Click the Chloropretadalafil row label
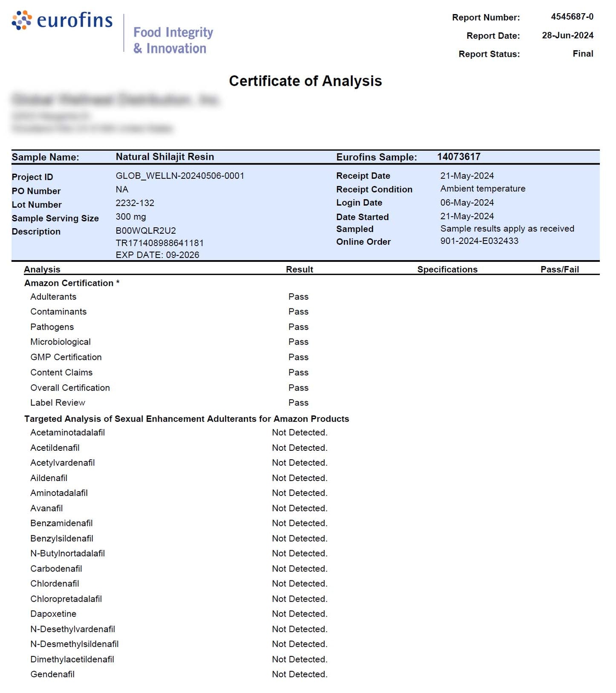Viewport: 616px width, 693px height. (66, 599)
